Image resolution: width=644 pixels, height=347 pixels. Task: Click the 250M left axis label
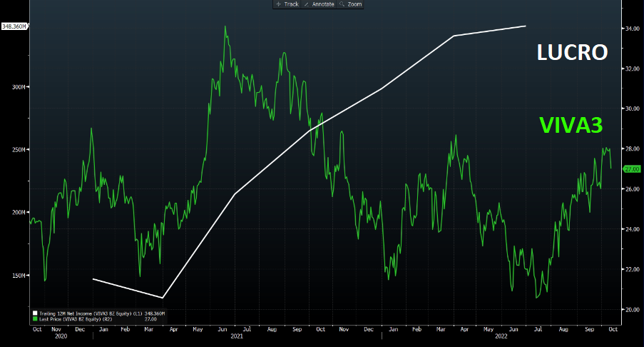[x=19, y=150]
